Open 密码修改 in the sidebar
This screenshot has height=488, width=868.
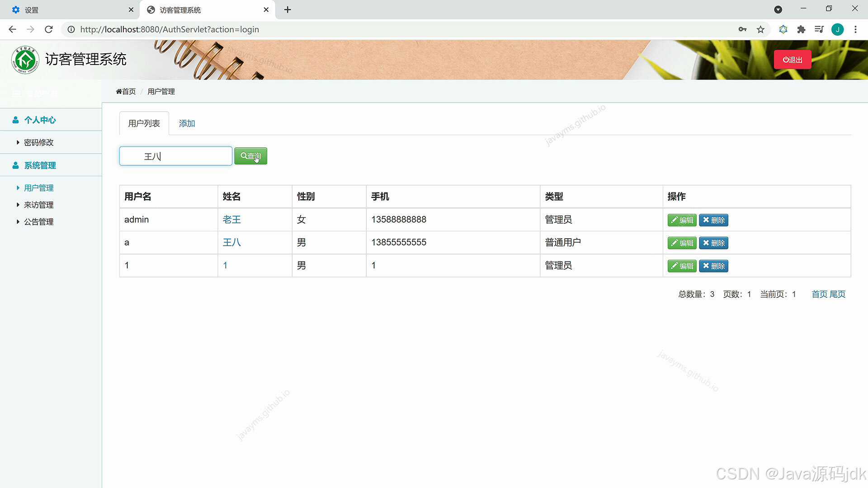(39, 142)
